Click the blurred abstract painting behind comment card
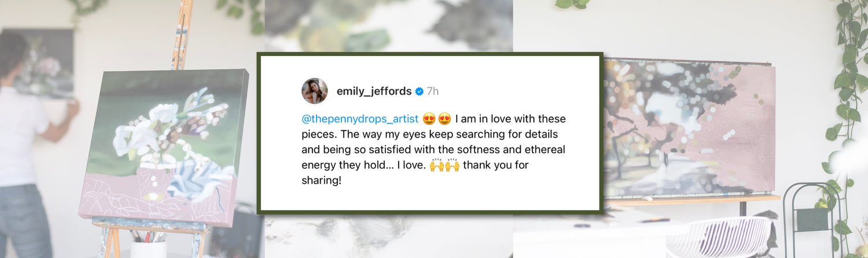This screenshot has width=868, height=258. point(388,26)
